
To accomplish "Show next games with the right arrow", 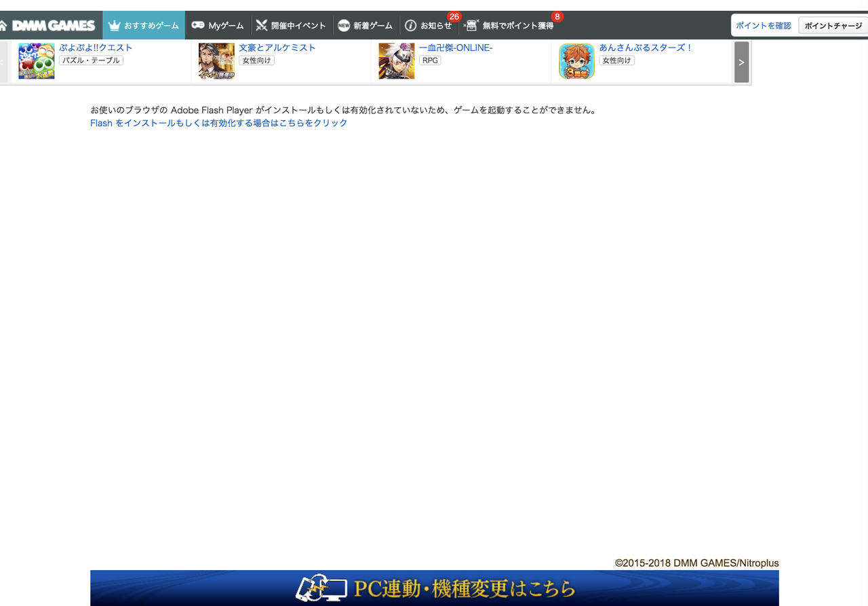I will coord(741,62).
